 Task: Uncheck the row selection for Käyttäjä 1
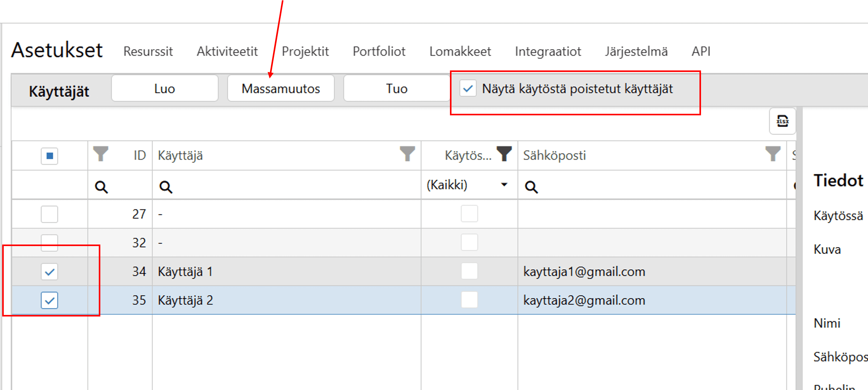[50, 271]
